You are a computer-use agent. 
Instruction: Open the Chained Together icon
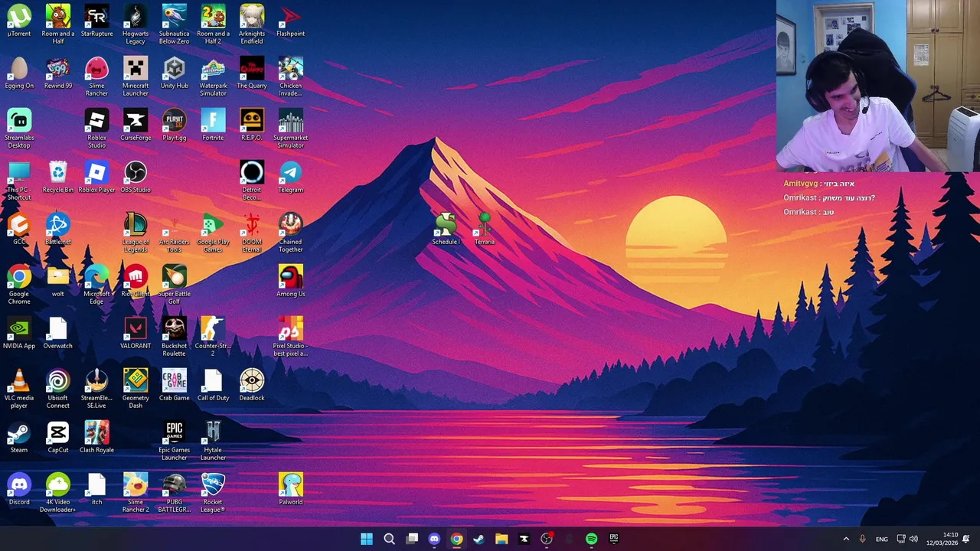290,233
